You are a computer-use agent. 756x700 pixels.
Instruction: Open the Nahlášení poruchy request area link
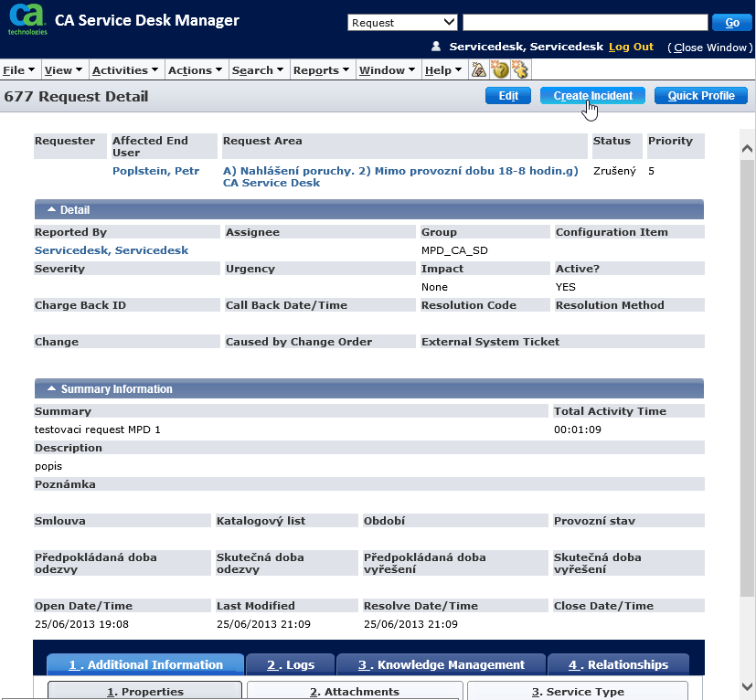click(400, 176)
